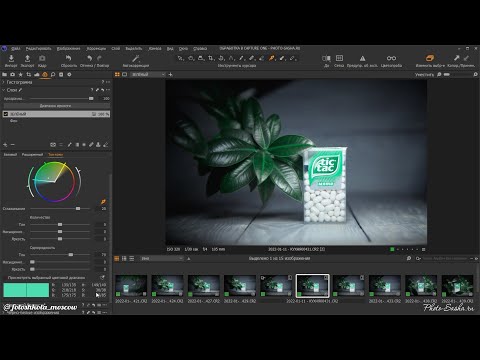Viewport: 480px width, 360px height.
Task: Click the Диапазон яркости button
Action: point(56,106)
